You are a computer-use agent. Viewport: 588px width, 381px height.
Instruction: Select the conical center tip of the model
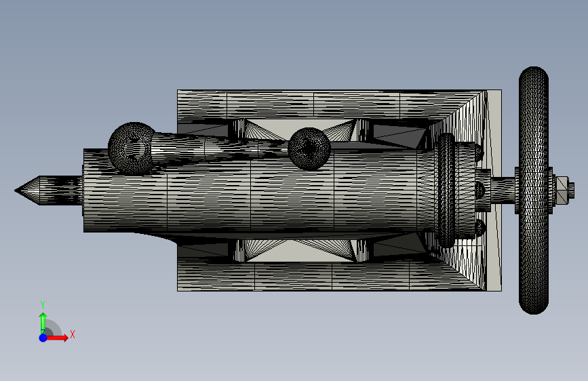pos(27,190)
